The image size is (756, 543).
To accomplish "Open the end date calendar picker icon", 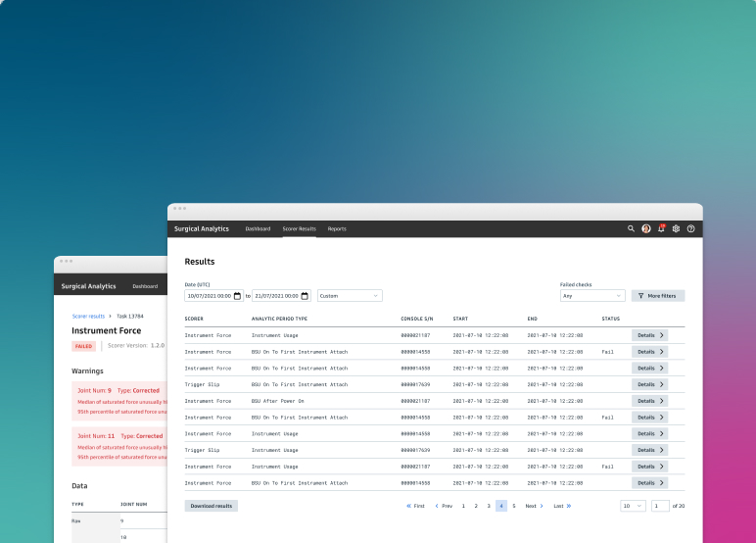I will (305, 296).
